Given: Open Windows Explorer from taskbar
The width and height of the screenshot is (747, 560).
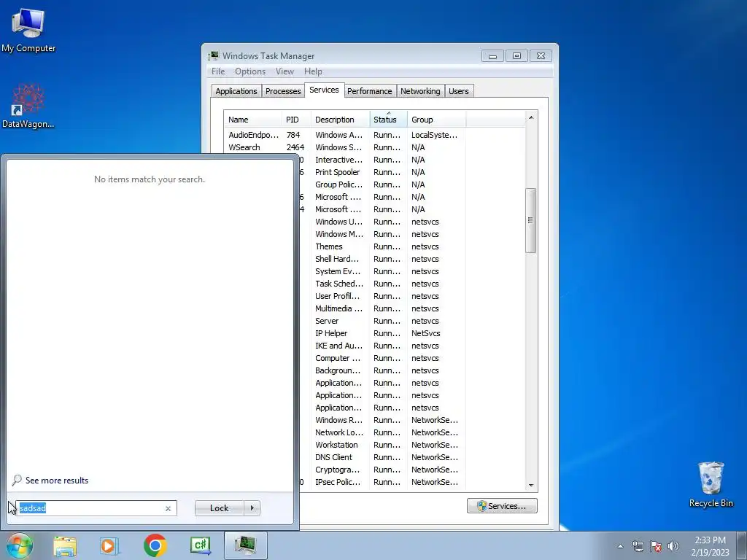Looking at the screenshot, I should point(65,545).
